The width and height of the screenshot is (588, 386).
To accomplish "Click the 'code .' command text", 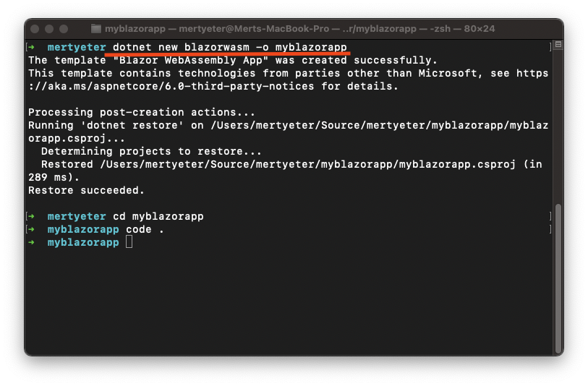I will point(145,229).
